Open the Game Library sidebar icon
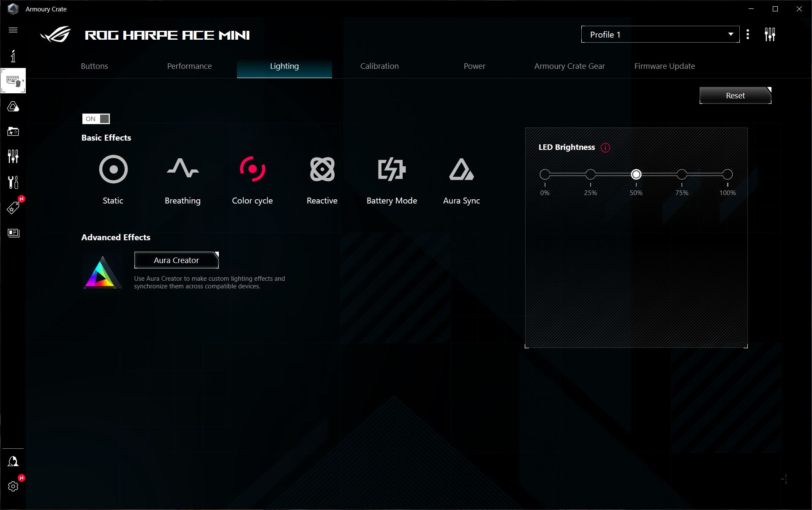Viewport: 812px width, 510px height. [x=13, y=131]
